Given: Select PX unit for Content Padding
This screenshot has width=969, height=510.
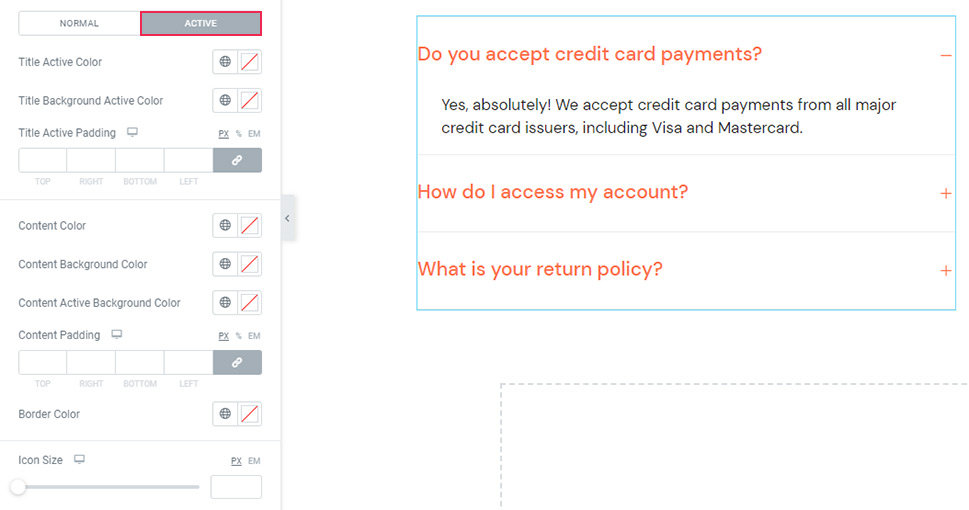Looking at the screenshot, I should (x=223, y=336).
